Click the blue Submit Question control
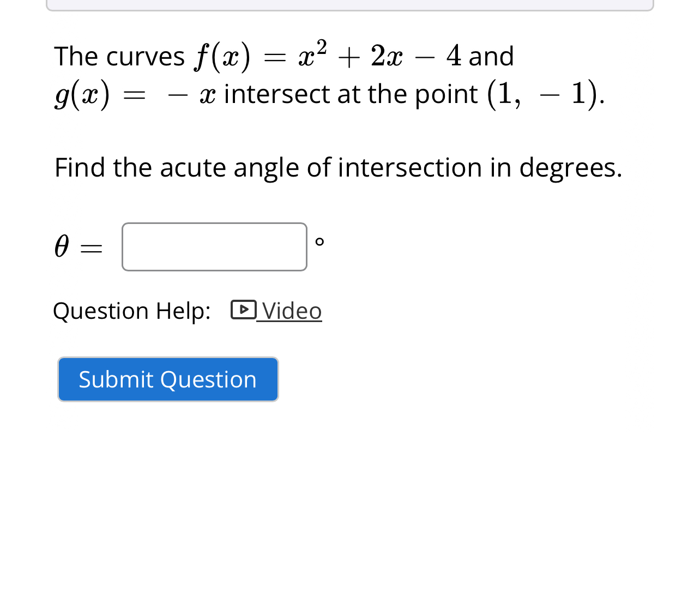 tap(168, 379)
